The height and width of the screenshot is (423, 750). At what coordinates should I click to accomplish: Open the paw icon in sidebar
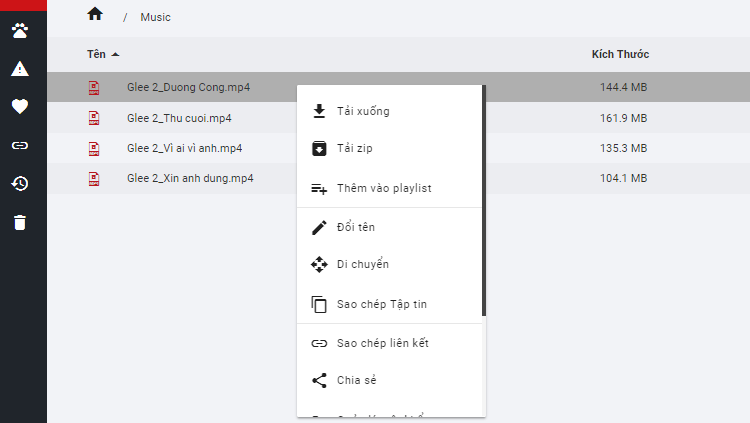[x=20, y=31]
